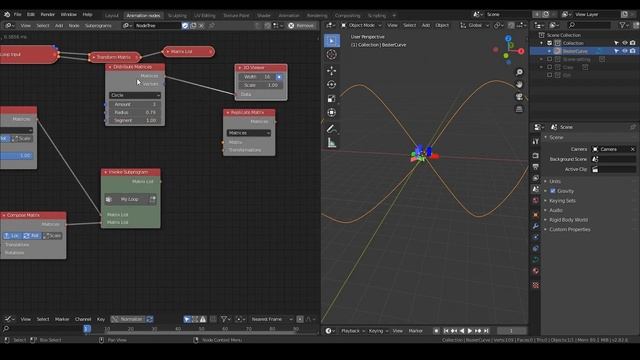This screenshot has height=360, width=640.
Task: Expand the Rigid Body World panel
Action: click(568, 220)
